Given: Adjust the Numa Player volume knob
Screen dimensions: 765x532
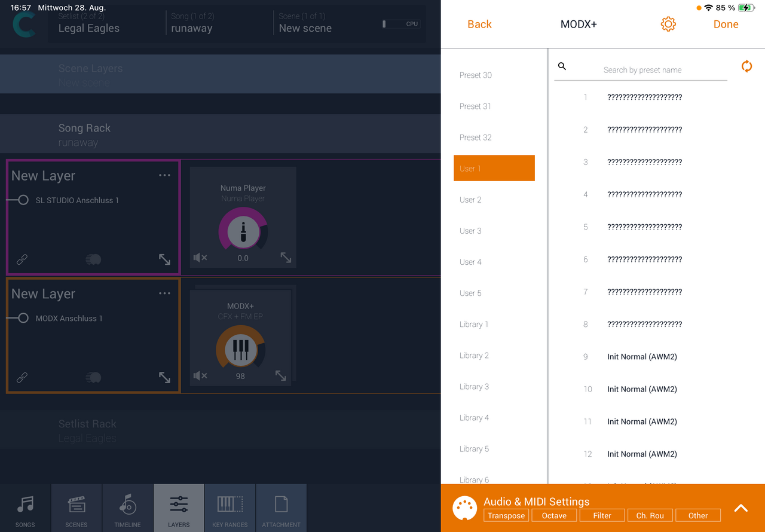Looking at the screenshot, I should pyautogui.click(x=243, y=231).
